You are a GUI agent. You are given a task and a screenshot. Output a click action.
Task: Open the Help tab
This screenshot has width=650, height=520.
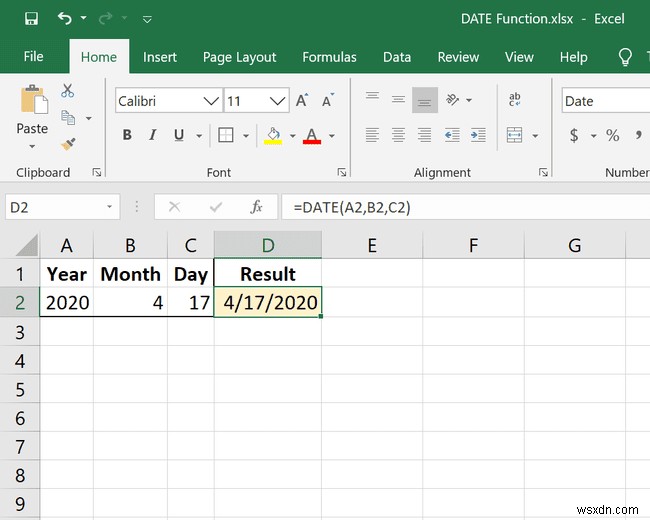(x=573, y=57)
